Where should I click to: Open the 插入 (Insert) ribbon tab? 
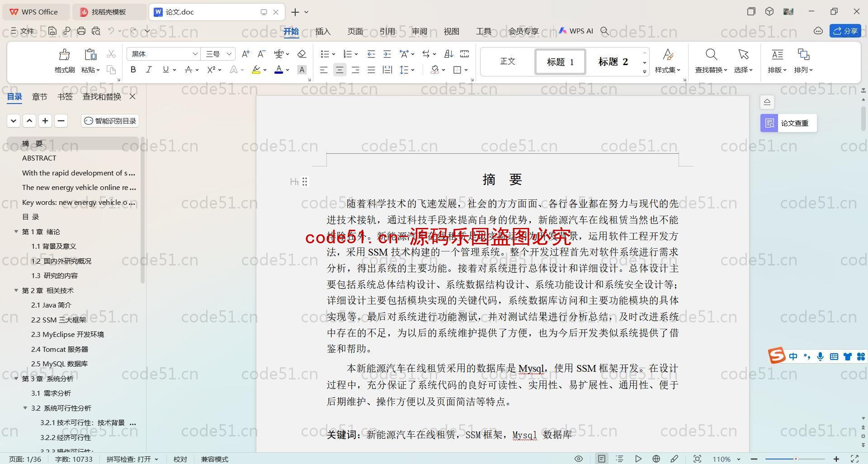point(323,31)
